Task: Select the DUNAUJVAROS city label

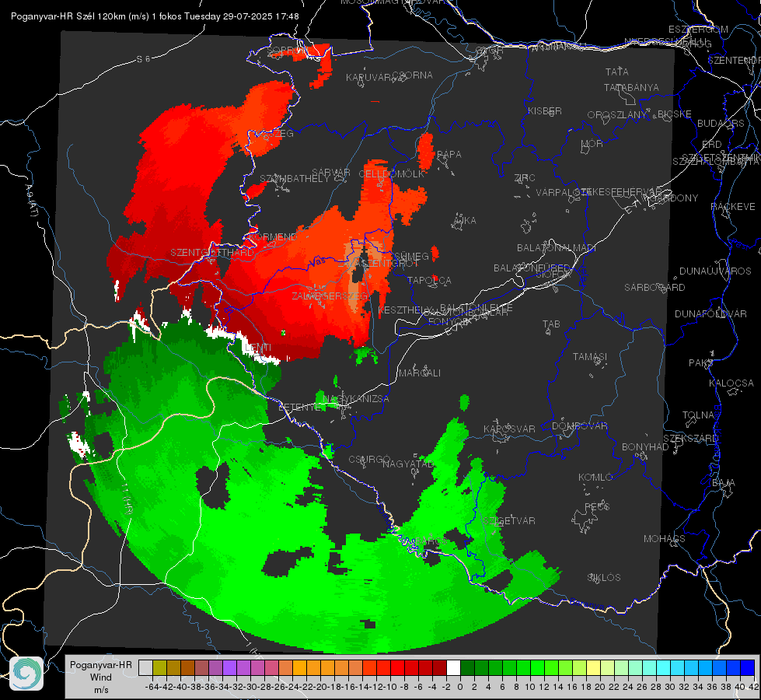Action: [x=715, y=271]
